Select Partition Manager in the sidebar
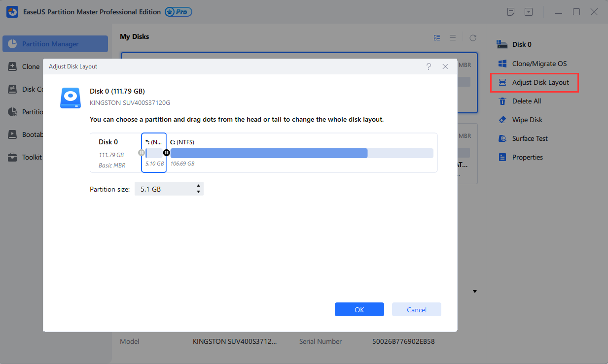The height and width of the screenshot is (364, 608). coord(55,44)
